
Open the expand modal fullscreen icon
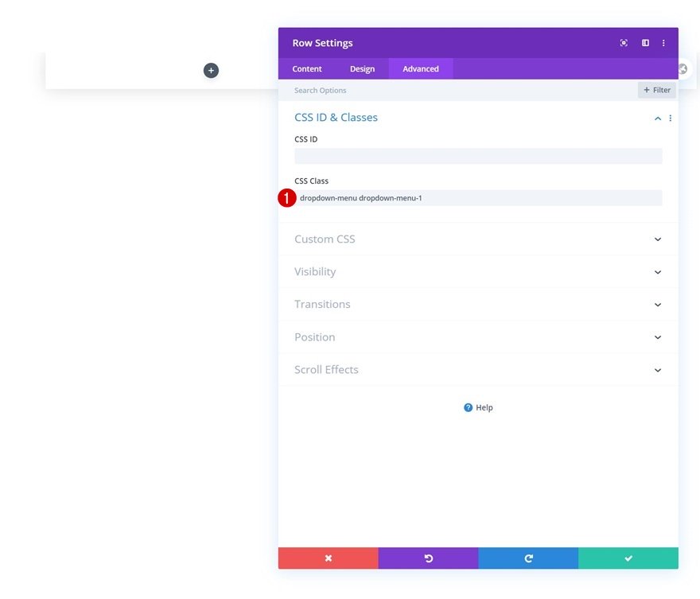(624, 43)
